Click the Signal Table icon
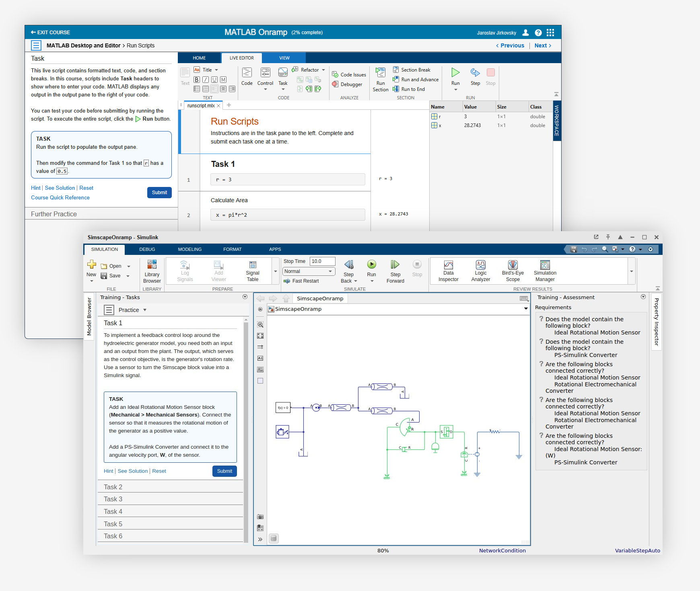This screenshot has width=700, height=591. pyautogui.click(x=253, y=265)
